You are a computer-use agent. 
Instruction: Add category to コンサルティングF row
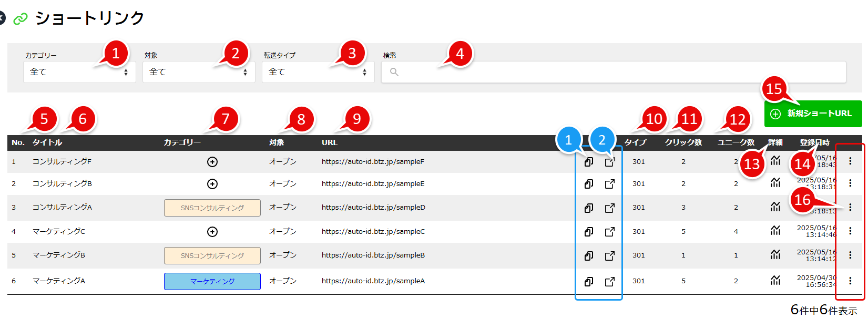[212, 162]
